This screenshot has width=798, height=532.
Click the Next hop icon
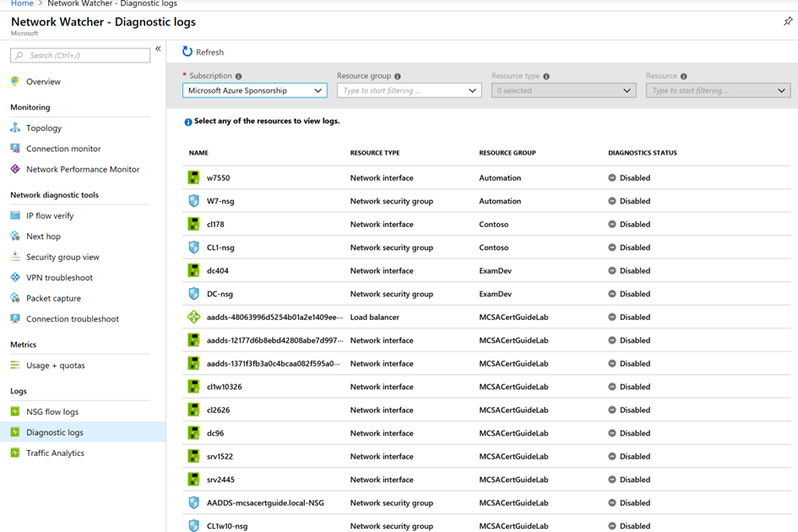point(15,236)
